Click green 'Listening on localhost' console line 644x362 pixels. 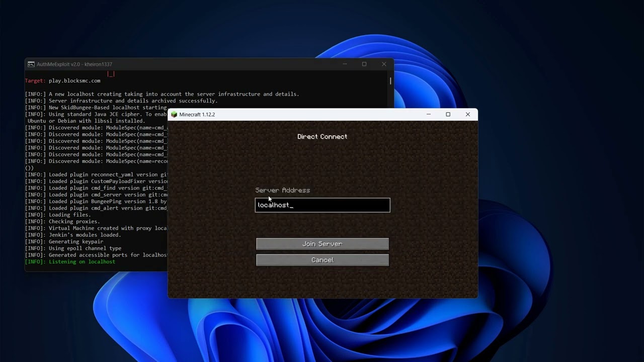tap(70, 262)
